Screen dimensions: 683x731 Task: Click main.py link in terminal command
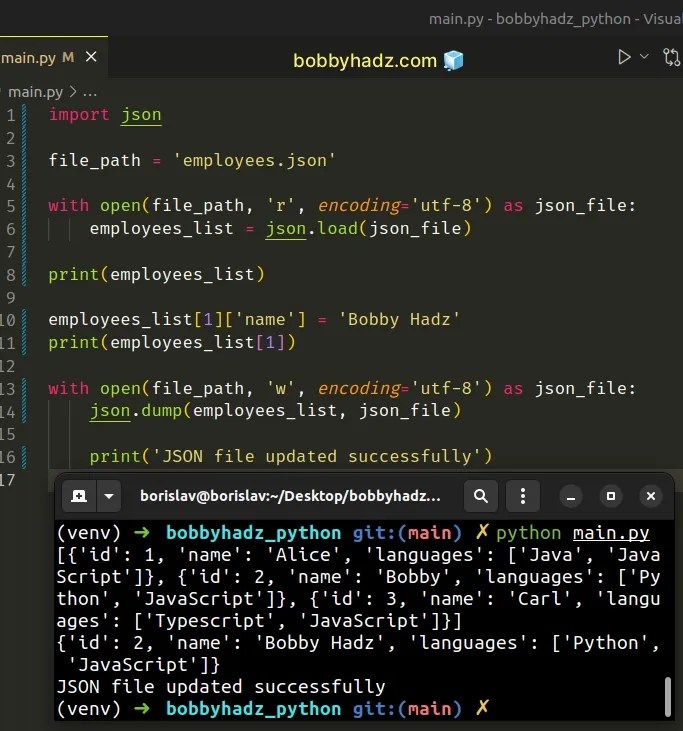click(611, 533)
